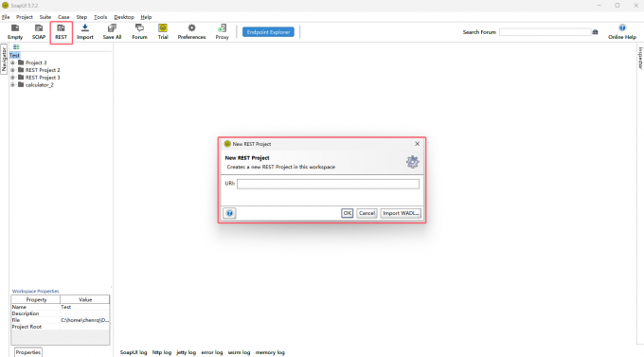The image size is (644, 357).
Task: Open the Desktop menu
Action: coord(124,17)
